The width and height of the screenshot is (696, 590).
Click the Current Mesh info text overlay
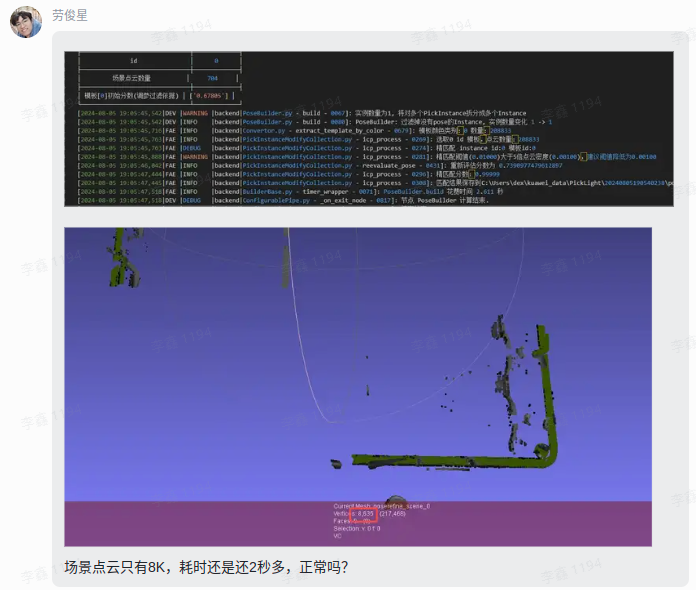383,506
